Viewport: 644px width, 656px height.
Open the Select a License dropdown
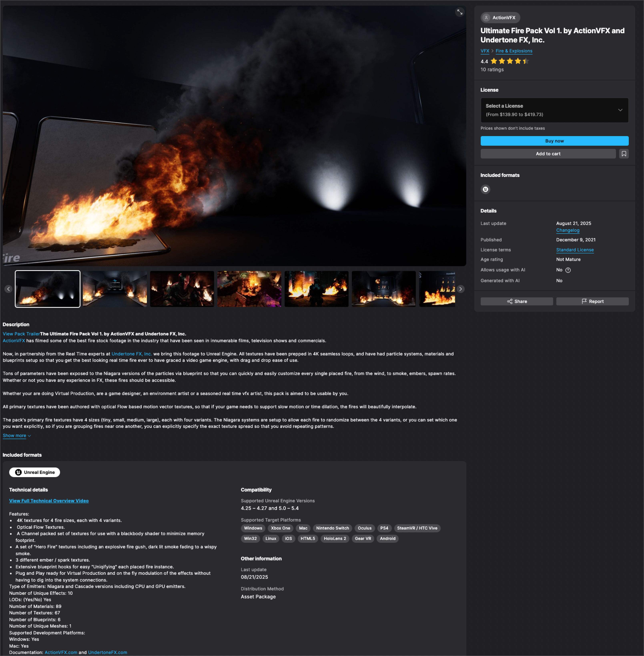click(554, 110)
